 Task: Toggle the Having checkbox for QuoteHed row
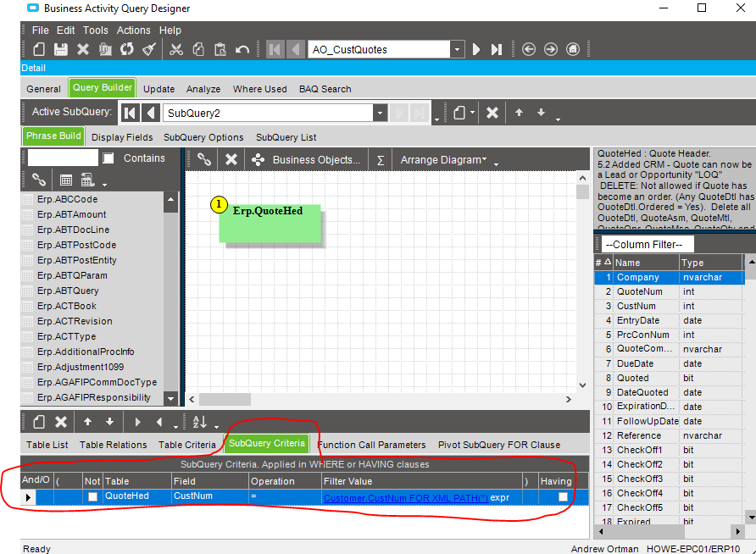tap(563, 496)
